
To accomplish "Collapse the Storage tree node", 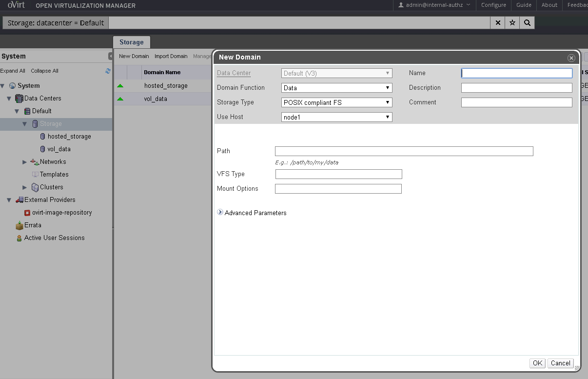I will [25, 124].
